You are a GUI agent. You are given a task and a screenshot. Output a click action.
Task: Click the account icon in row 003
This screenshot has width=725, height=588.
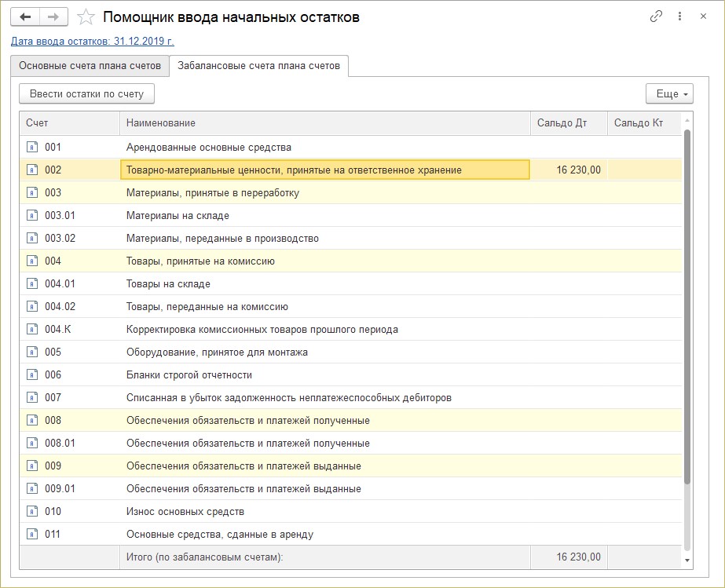click(x=32, y=192)
